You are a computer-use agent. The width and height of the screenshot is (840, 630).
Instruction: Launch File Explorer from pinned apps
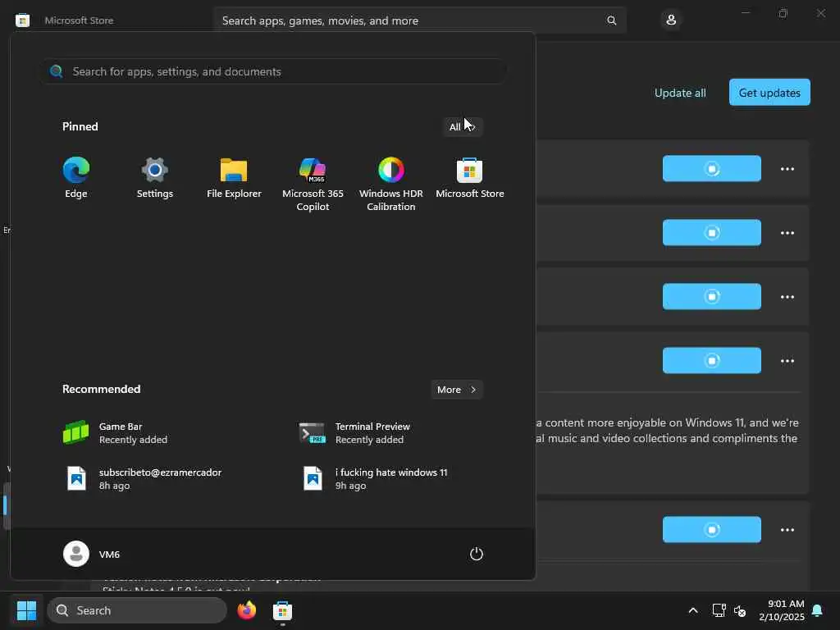click(x=234, y=178)
